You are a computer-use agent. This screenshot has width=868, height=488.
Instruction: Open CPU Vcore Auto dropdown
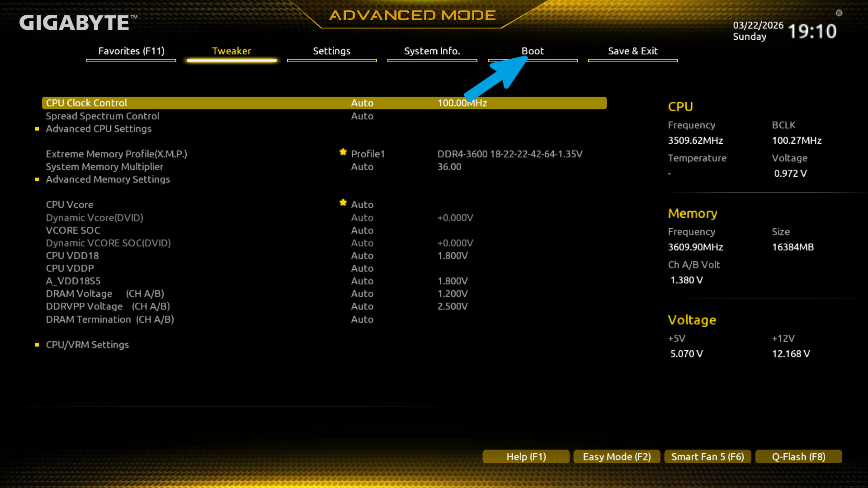click(362, 205)
